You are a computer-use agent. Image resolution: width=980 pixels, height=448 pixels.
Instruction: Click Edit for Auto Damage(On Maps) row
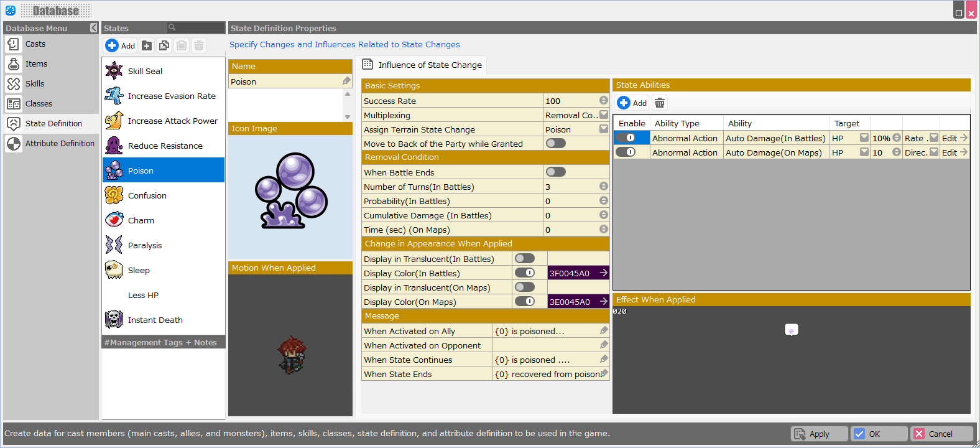pyautogui.click(x=954, y=152)
